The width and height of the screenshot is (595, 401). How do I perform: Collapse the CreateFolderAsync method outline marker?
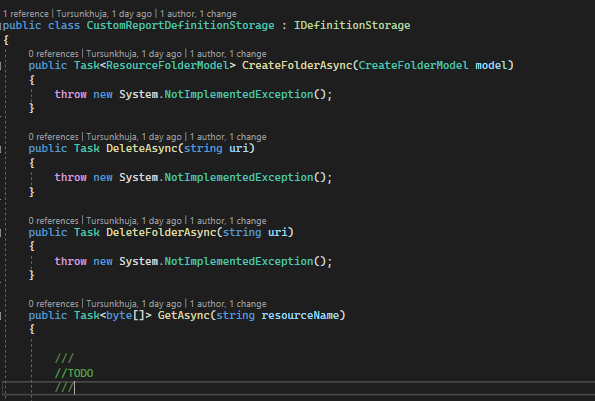1,66
